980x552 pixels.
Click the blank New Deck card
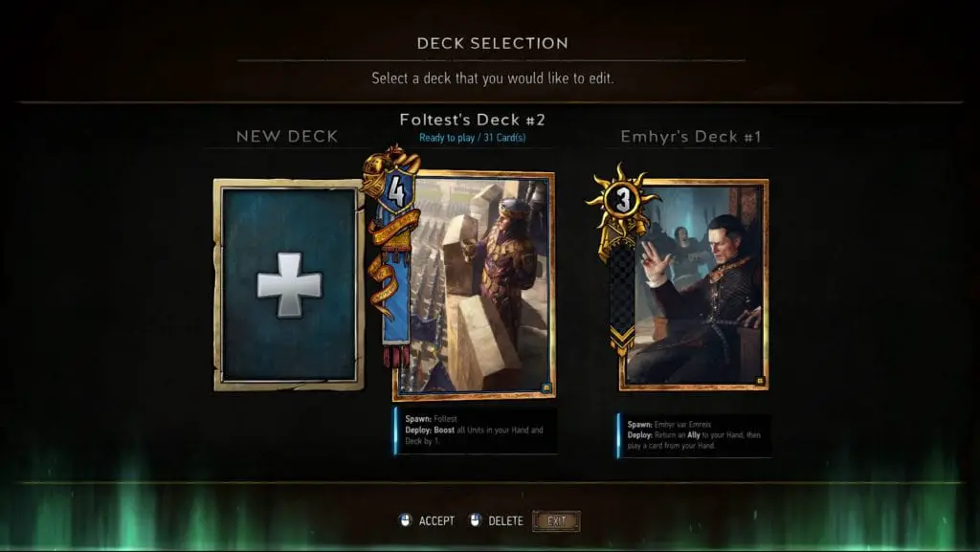coord(289,285)
